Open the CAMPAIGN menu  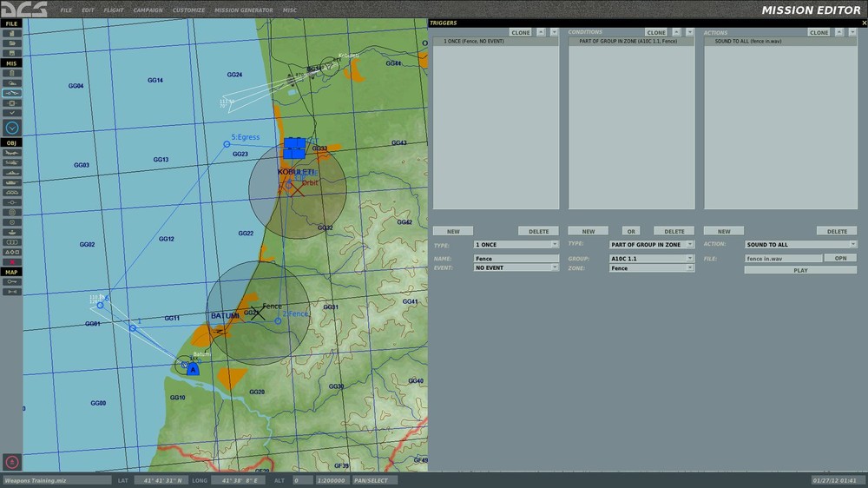click(148, 10)
